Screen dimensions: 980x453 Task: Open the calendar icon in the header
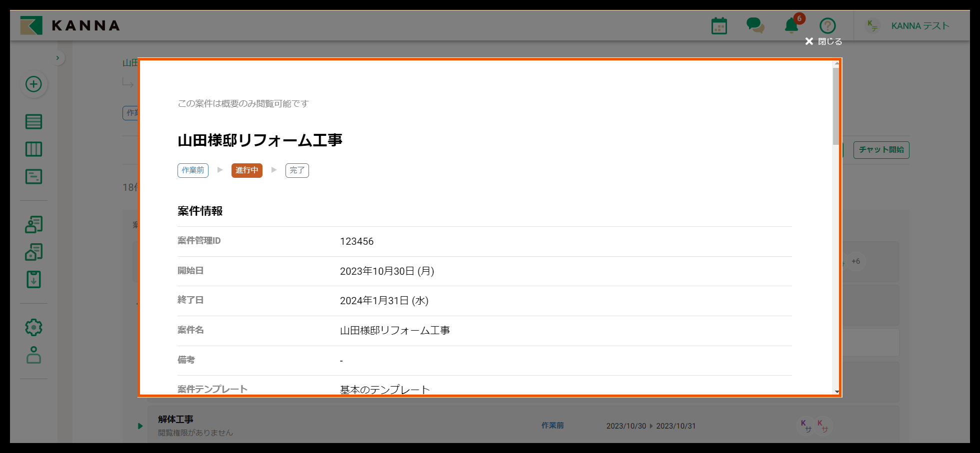[718, 25]
